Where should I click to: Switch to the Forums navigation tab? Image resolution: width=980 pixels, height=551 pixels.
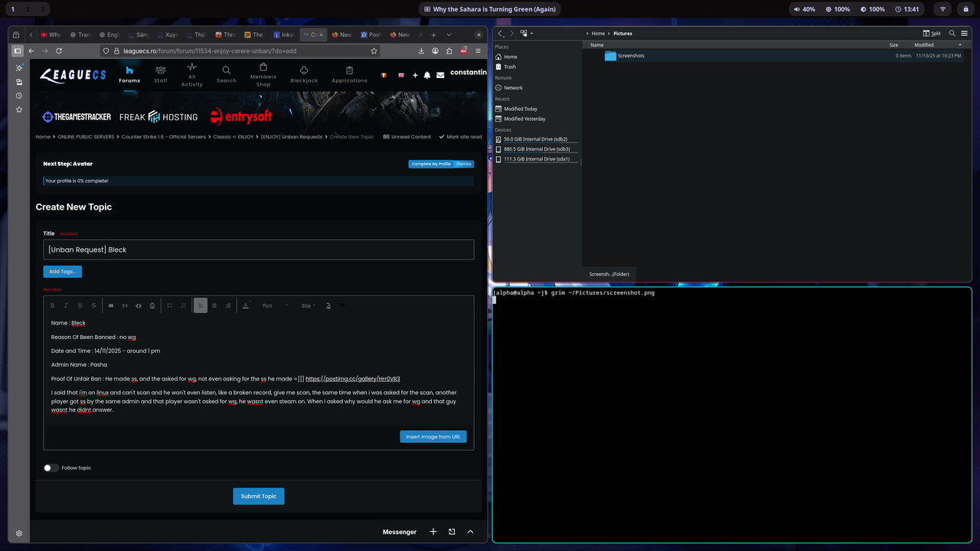pyautogui.click(x=129, y=74)
